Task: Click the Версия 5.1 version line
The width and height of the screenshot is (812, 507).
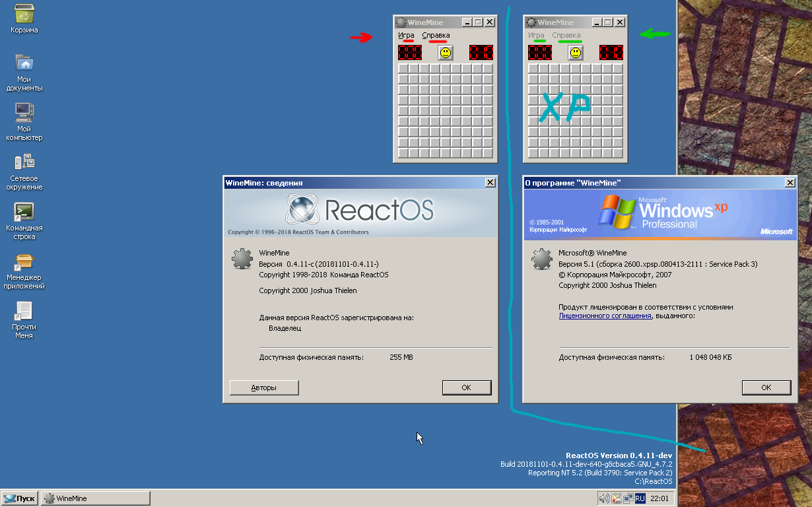Action: point(658,264)
